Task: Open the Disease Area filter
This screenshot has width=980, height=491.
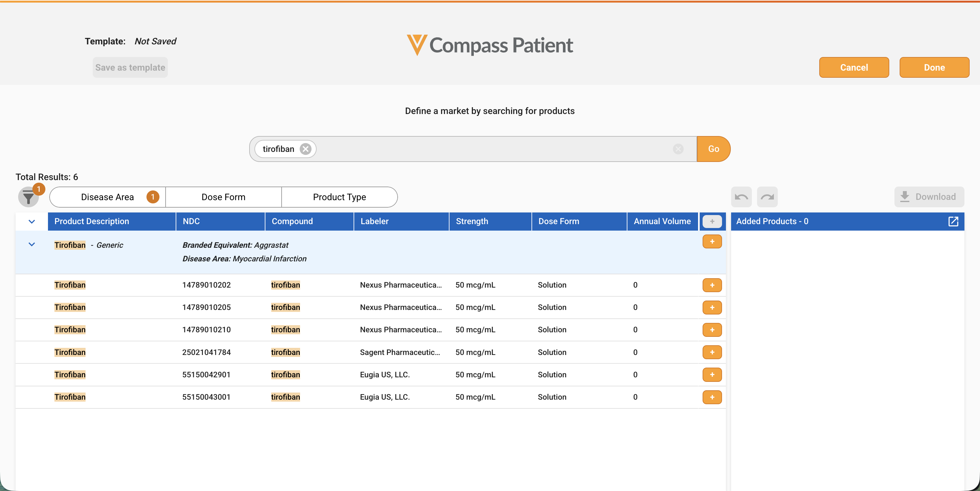Action: 108,197
